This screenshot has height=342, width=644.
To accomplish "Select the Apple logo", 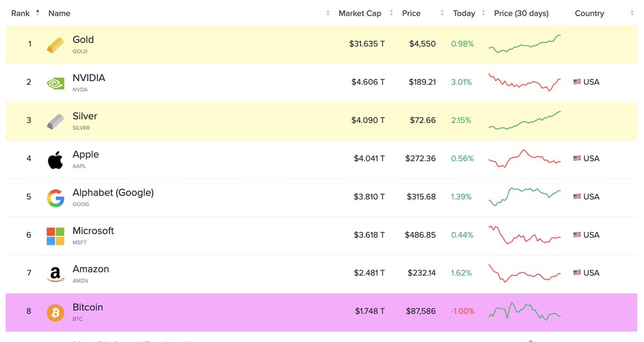I will pyautogui.click(x=55, y=158).
